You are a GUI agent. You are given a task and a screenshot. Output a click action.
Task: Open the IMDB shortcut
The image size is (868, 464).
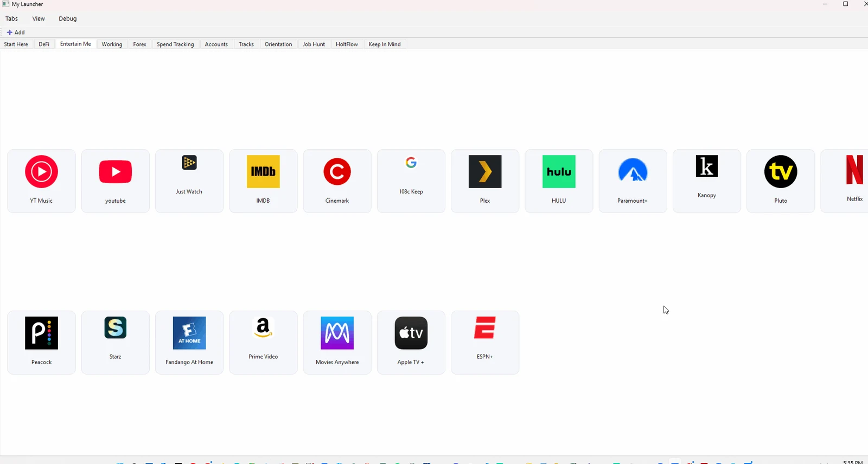click(x=263, y=181)
